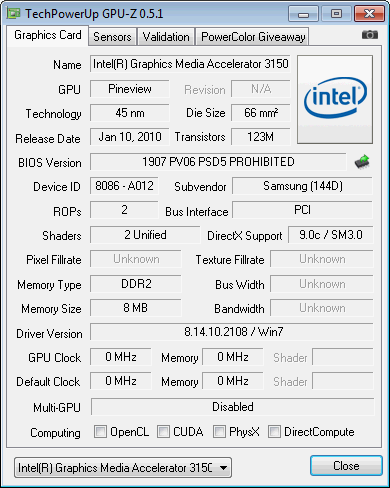Click the Technology field showing 45 nm
This screenshot has width=390, height=488.
point(130,113)
